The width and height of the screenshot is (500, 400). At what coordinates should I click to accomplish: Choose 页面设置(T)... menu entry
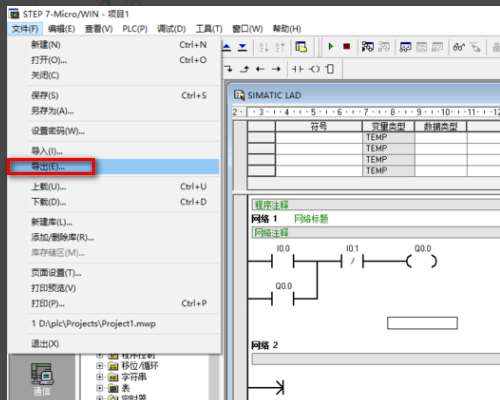(113, 273)
